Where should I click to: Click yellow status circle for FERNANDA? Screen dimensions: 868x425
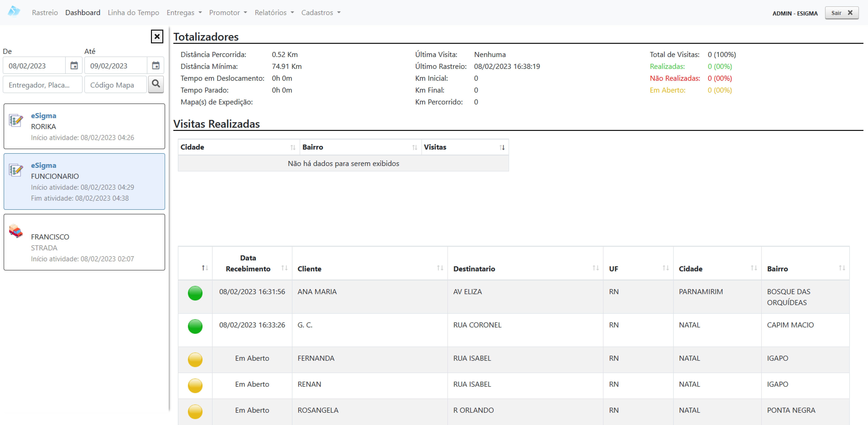[x=195, y=359]
